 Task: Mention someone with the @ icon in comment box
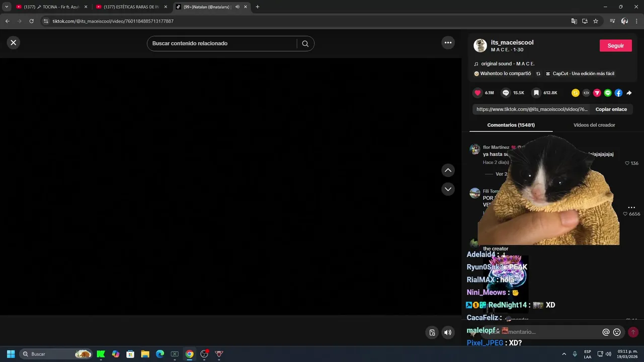(x=606, y=332)
